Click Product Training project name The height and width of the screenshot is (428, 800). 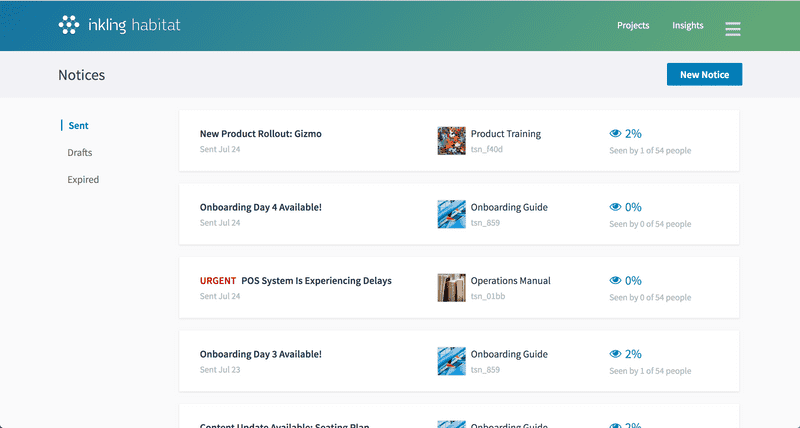click(506, 134)
